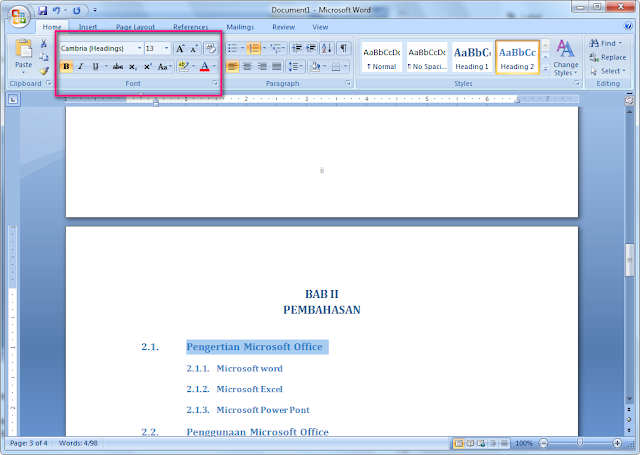The height and width of the screenshot is (455, 640).
Task: Sort the selected text alphabetically
Action: pyautogui.click(x=327, y=48)
